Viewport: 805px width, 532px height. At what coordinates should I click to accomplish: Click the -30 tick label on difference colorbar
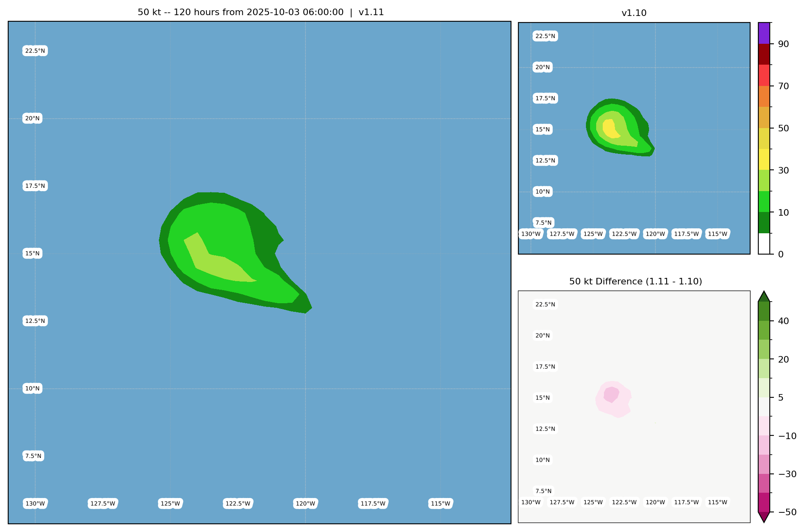787,474
